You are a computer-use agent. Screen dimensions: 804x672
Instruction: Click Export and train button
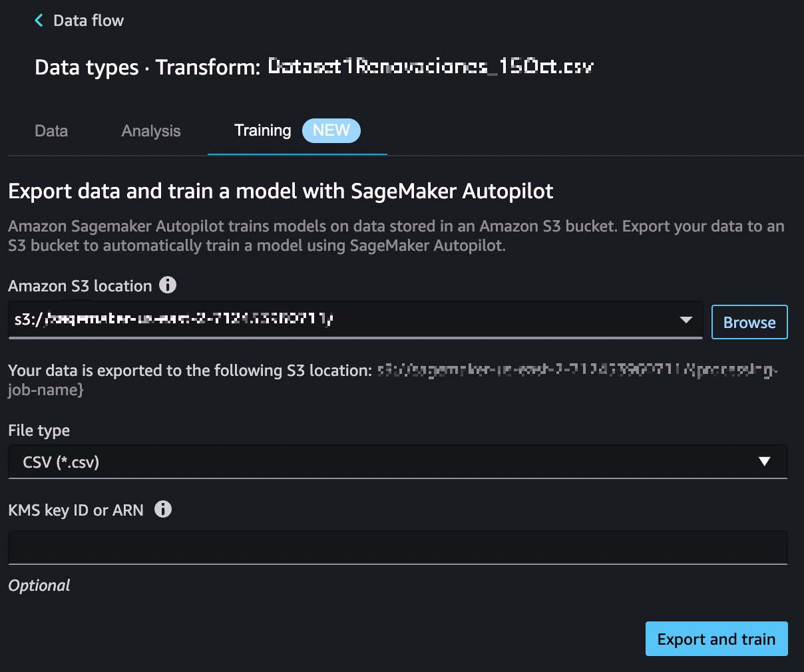[x=716, y=639]
